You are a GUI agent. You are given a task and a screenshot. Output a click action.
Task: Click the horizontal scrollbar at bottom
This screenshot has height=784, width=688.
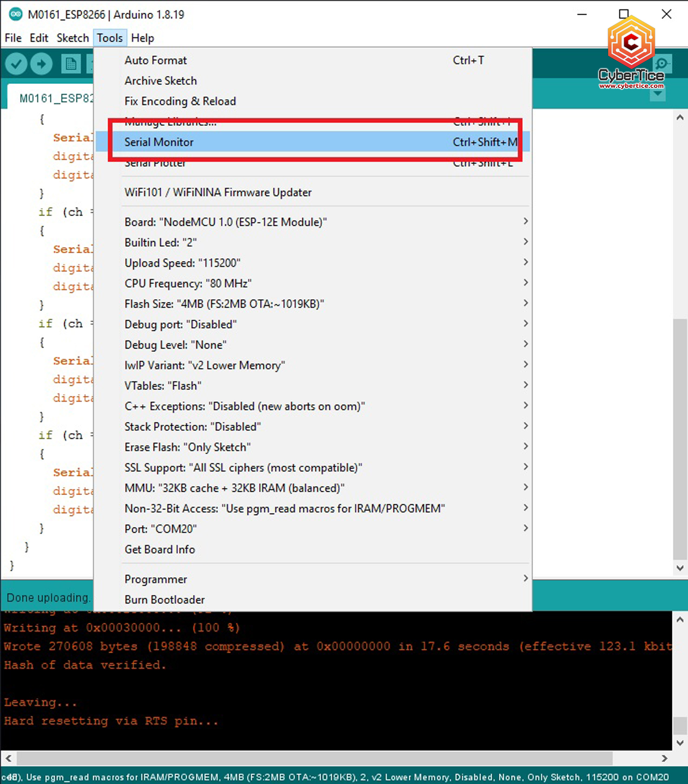point(314,758)
